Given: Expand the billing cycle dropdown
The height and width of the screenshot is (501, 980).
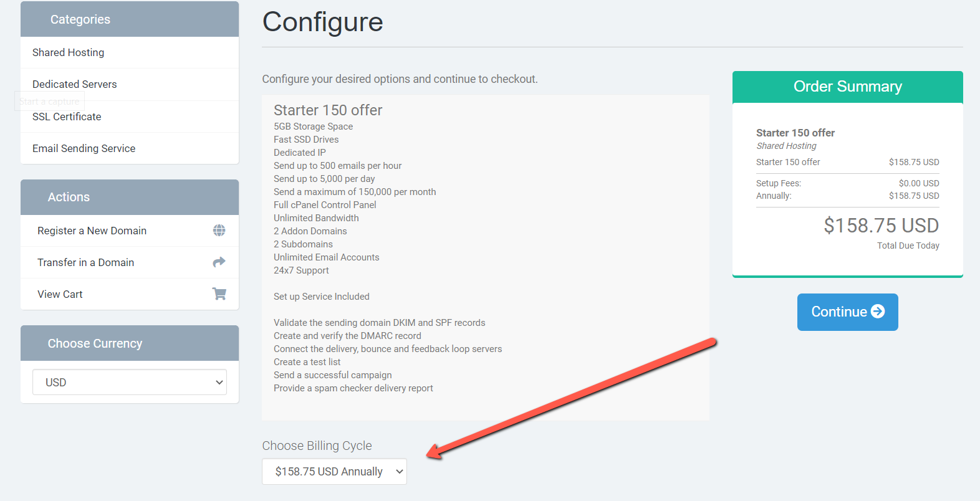Looking at the screenshot, I should pos(334,472).
